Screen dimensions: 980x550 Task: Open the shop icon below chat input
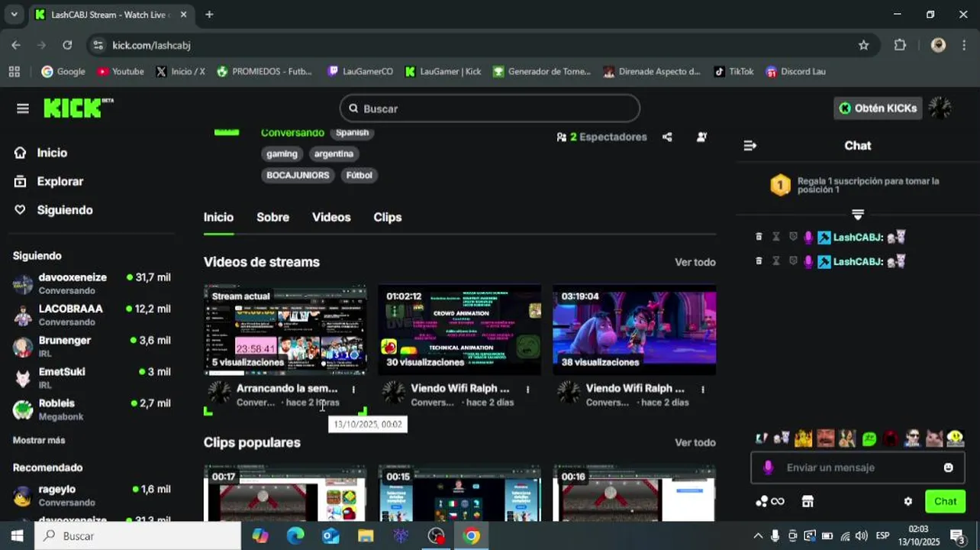pyautogui.click(x=808, y=501)
